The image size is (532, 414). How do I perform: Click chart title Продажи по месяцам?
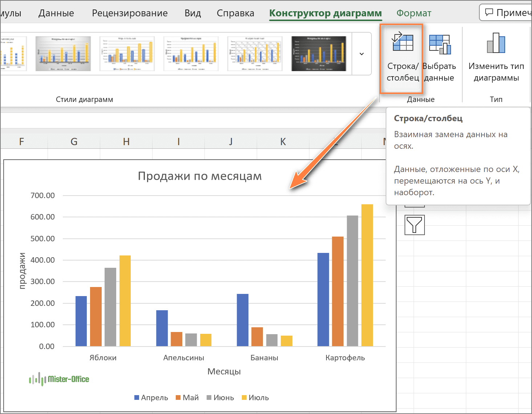point(200,176)
